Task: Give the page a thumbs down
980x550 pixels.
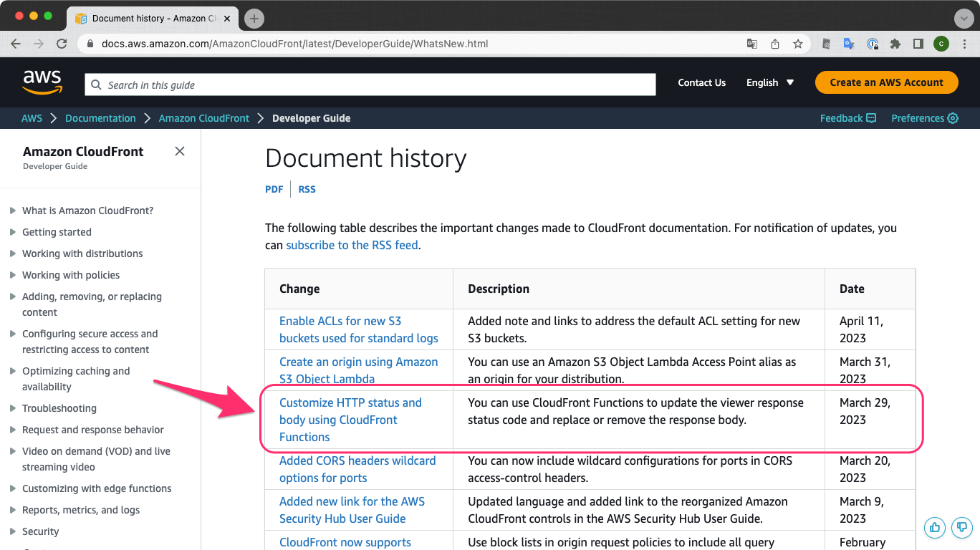Action: click(962, 528)
